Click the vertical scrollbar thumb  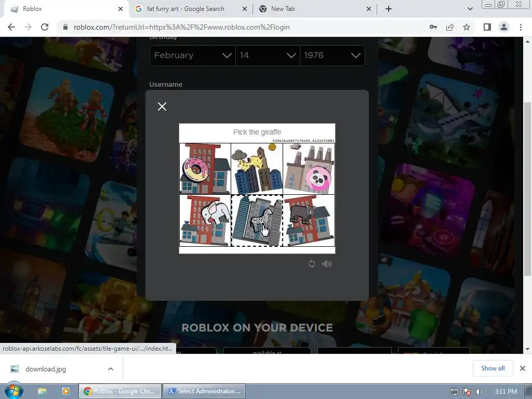(x=527, y=189)
